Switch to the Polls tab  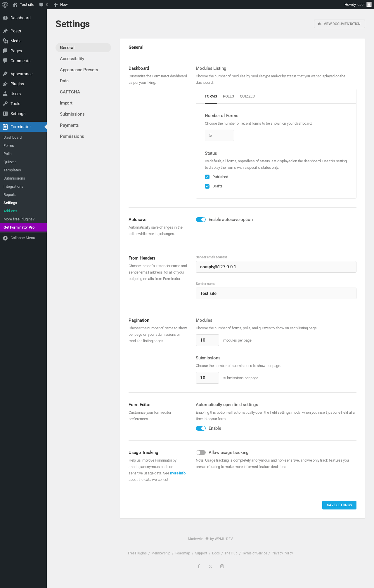click(228, 96)
